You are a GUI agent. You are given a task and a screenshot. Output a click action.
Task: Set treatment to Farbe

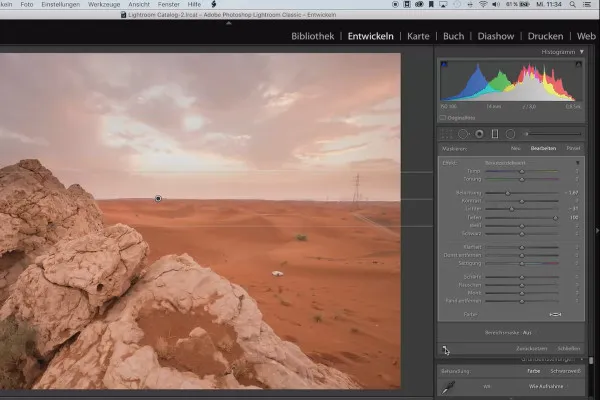pos(533,371)
